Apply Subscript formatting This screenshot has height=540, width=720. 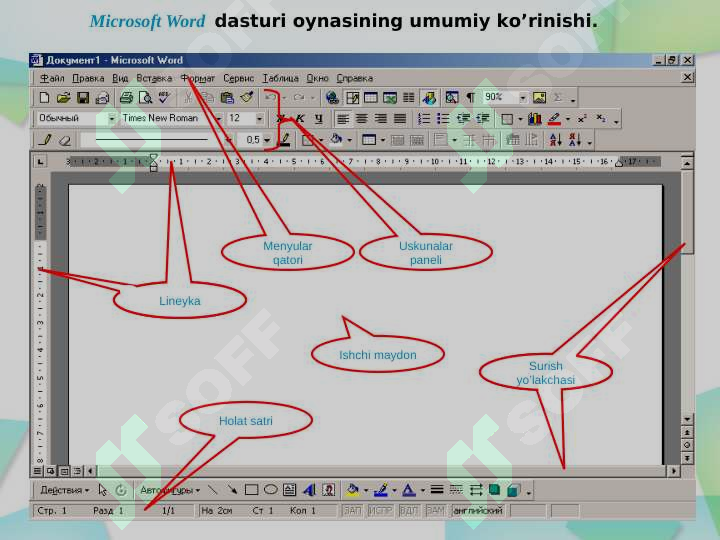[x=601, y=119]
